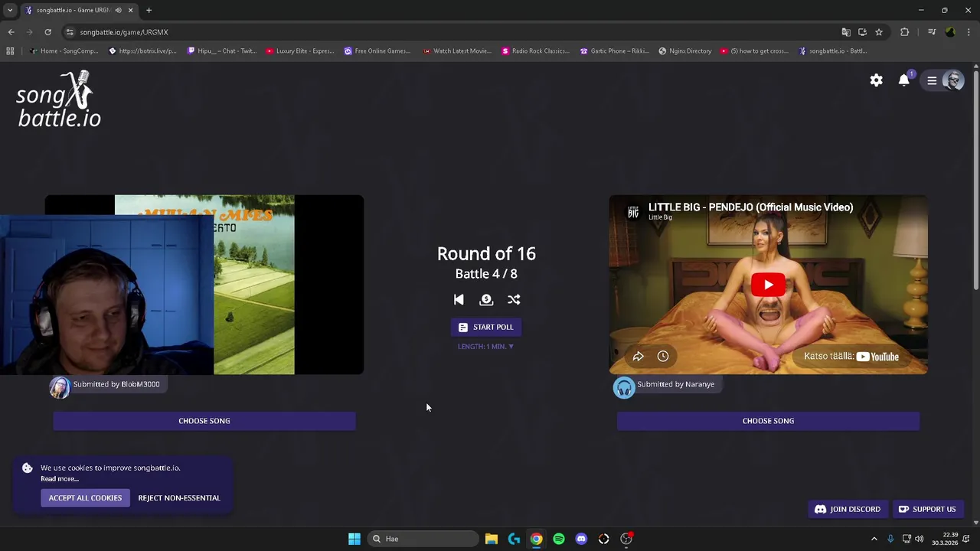This screenshot has height=551, width=980.
Task: Click the left song video thumbnail
Action: pyautogui.click(x=204, y=285)
